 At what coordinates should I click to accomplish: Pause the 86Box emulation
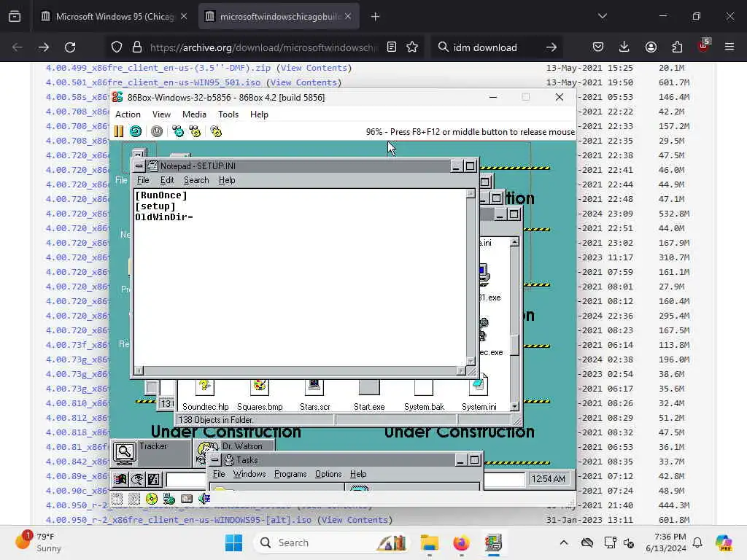(119, 131)
